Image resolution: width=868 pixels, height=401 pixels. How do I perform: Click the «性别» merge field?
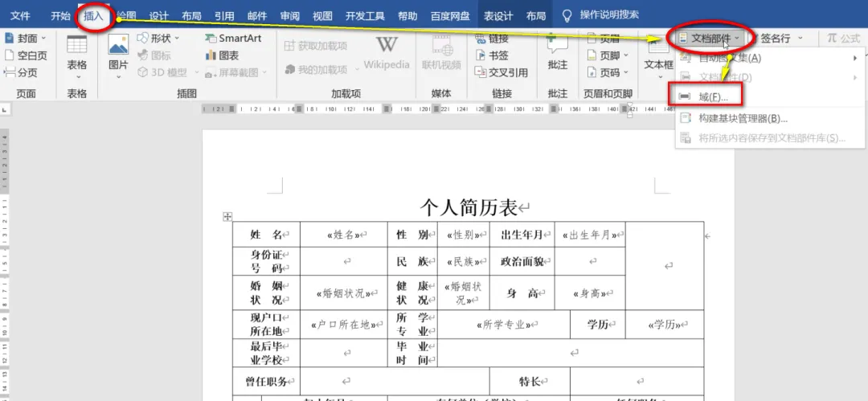coord(463,235)
